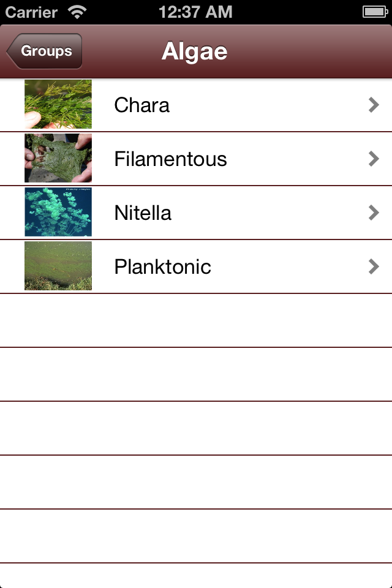
Task: Expand the Filamentous row chevron
Action: (x=374, y=159)
